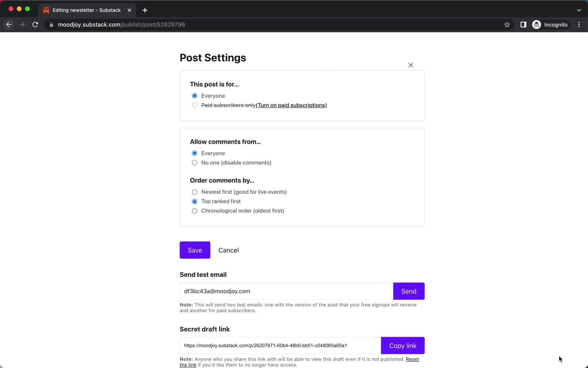Click the Substack tab icon in browser

pos(46,10)
